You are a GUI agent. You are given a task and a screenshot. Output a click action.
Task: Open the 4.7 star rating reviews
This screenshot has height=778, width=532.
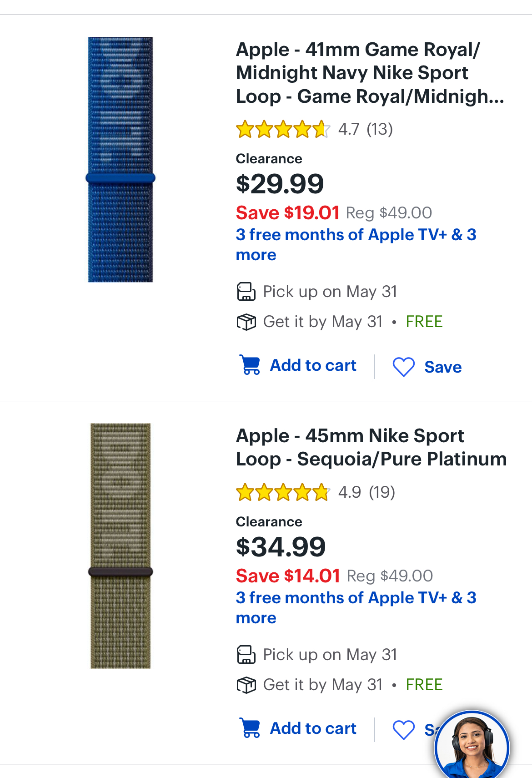[x=314, y=129]
